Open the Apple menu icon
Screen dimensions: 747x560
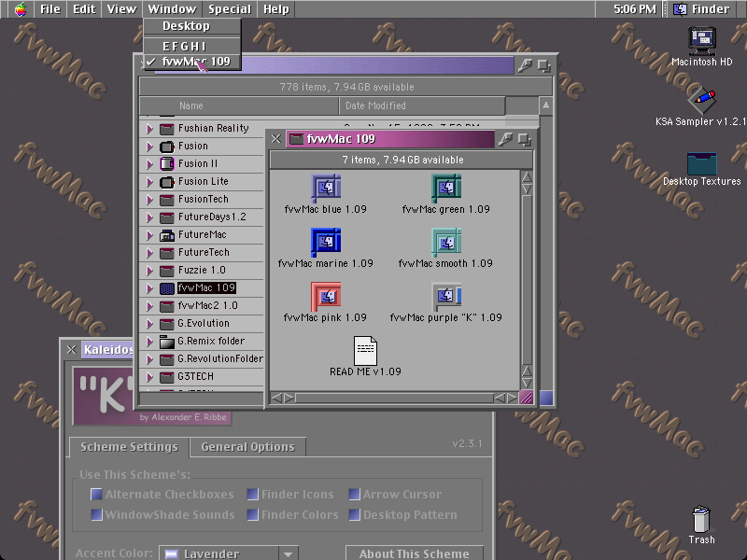[x=21, y=9]
